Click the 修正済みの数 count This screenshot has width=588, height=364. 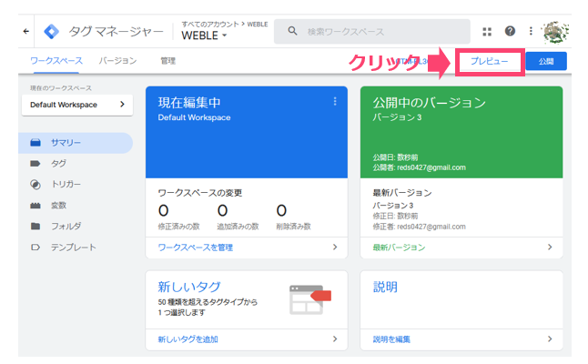point(164,211)
